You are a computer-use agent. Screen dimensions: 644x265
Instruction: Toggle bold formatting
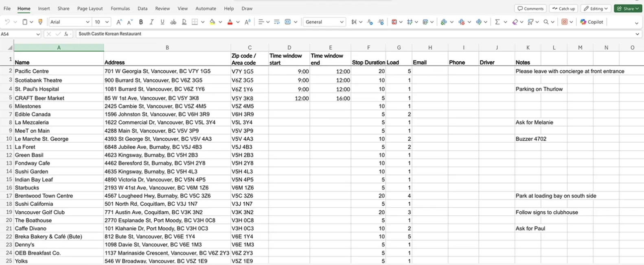141,22
